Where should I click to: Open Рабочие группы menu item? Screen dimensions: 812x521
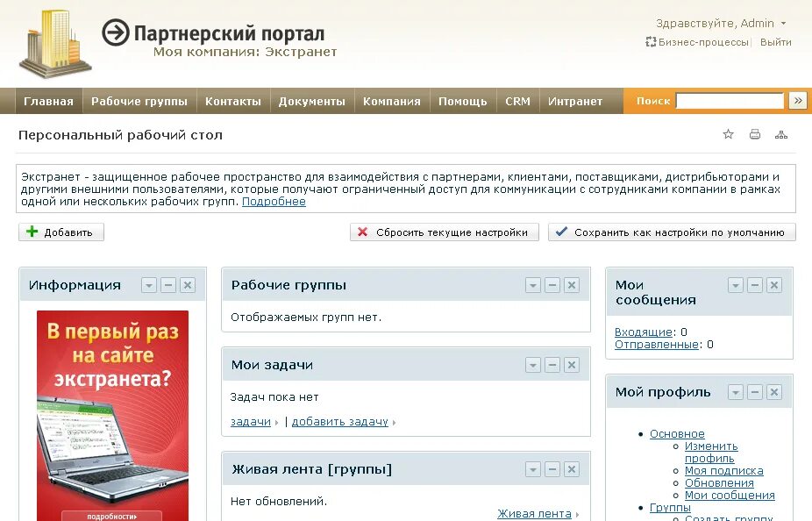click(x=139, y=101)
